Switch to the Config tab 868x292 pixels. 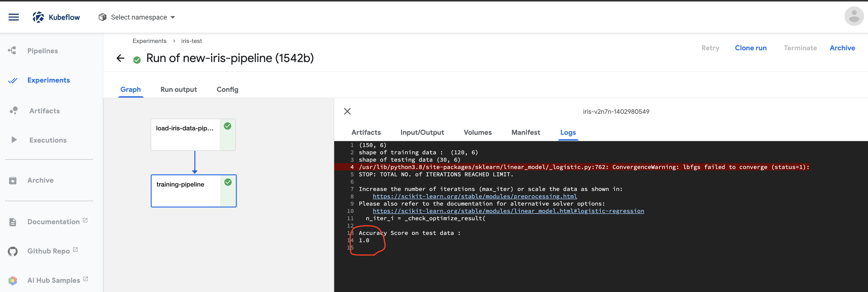point(227,90)
